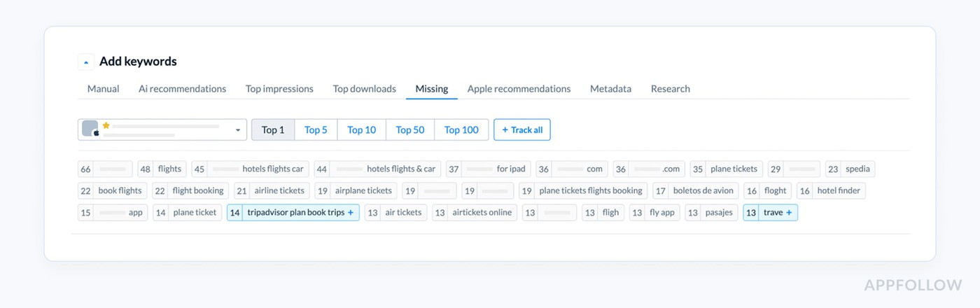Choose the Top 100 filter
The height and width of the screenshot is (308, 980).
click(461, 129)
